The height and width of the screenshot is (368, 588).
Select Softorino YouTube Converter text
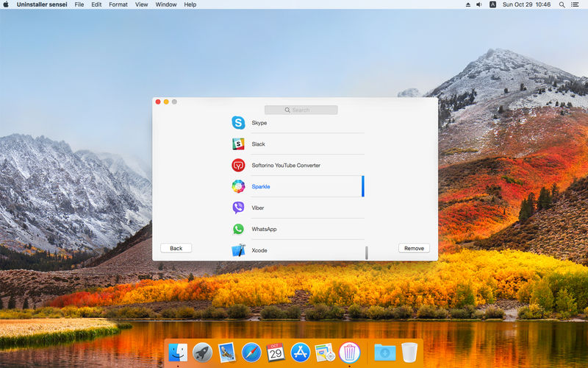286,165
